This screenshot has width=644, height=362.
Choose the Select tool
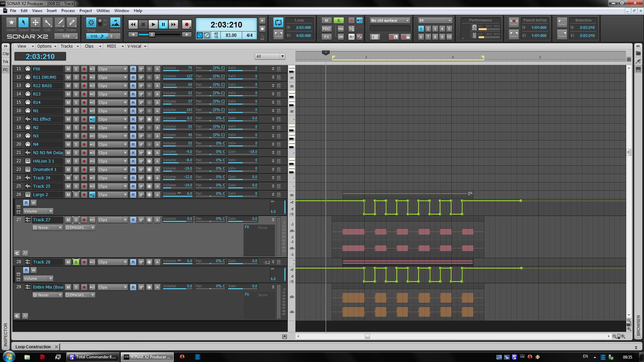coord(23,22)
